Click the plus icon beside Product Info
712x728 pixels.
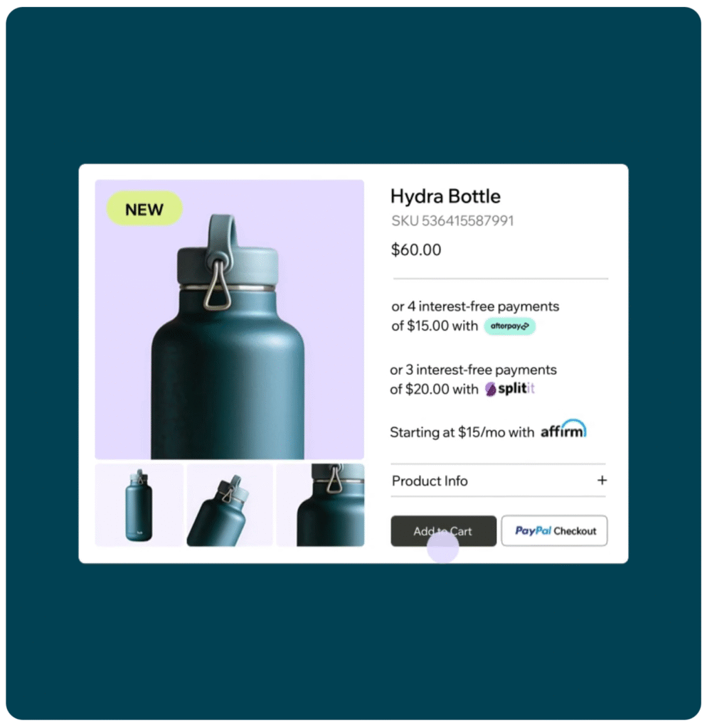point(602,480)
